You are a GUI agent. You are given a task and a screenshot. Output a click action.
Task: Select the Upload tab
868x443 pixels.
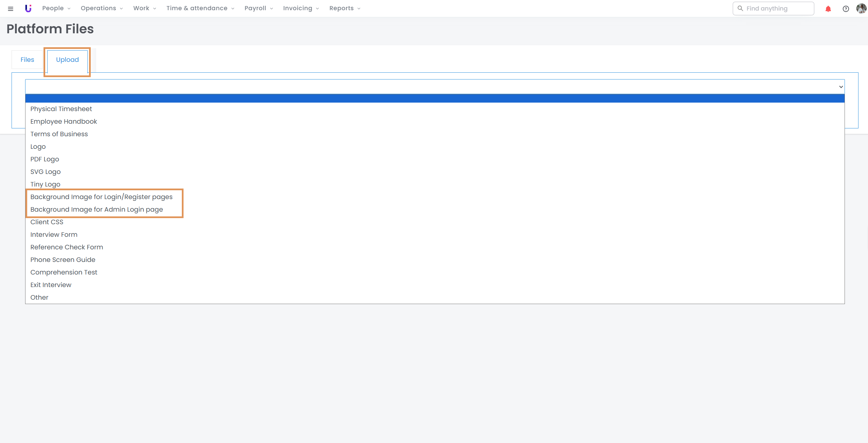click(67, 60)
